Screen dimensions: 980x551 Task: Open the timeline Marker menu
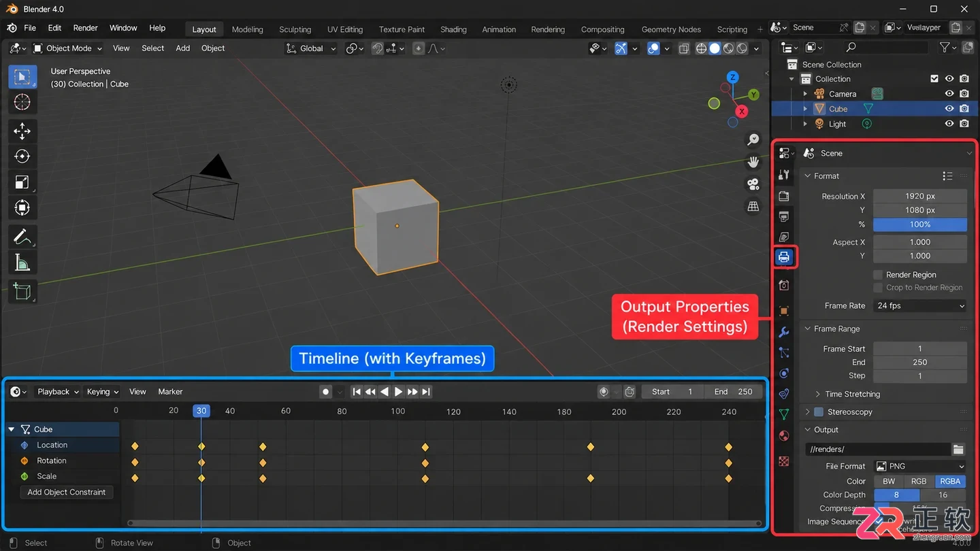[170, 392]
